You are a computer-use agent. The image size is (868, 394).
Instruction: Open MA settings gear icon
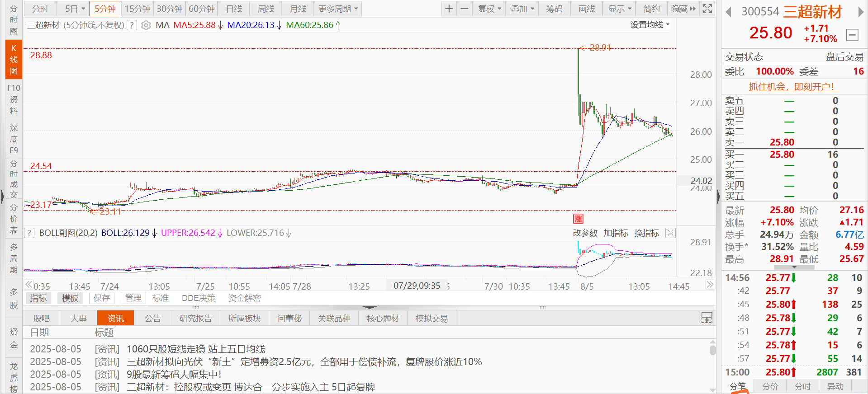(146, 25)
